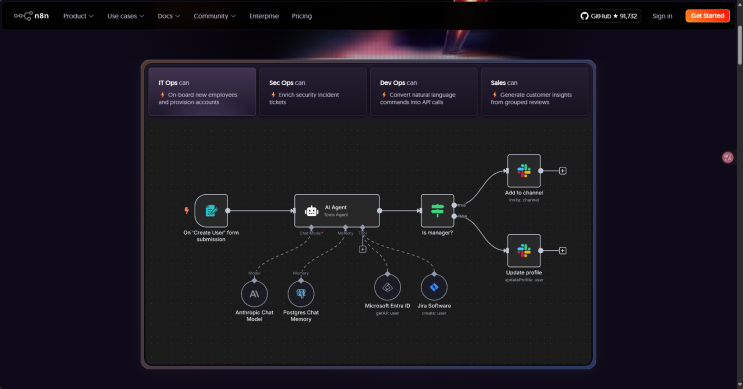Open the GitHub stars button

point(609,16)
